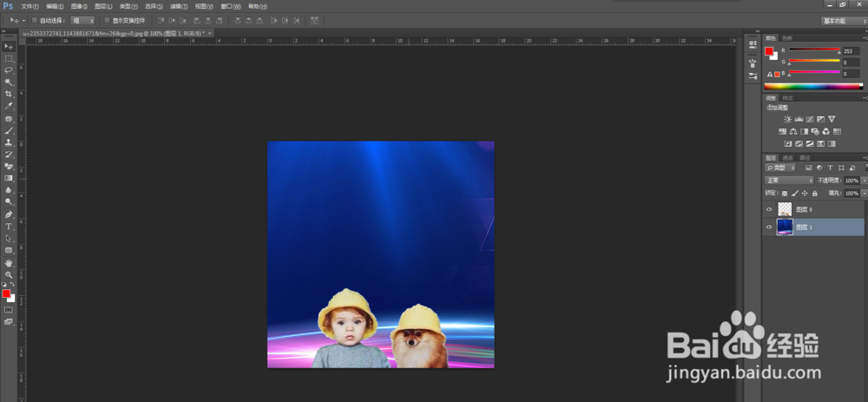Open the 类型 layer filter dropdown

[x=780, y=168]
